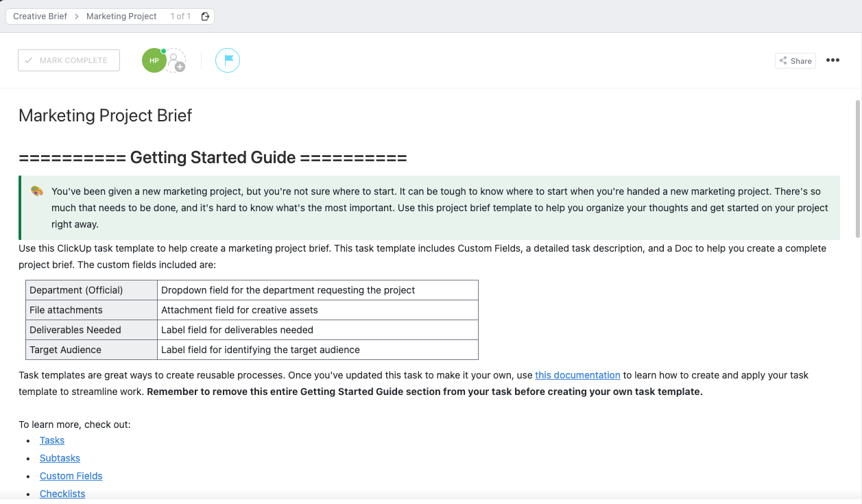
Task: Click the Share button
Action: tap(795, 61)
